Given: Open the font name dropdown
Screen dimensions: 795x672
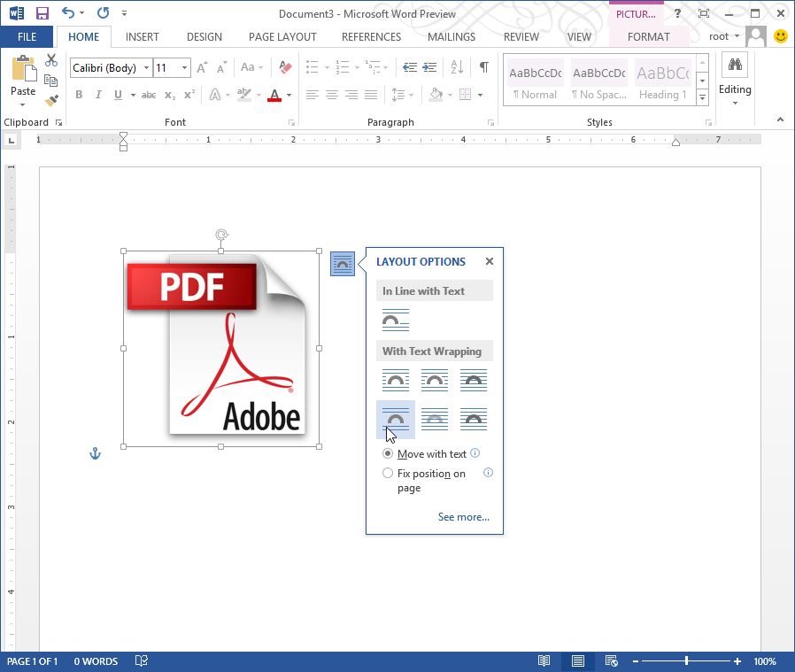Looking at the screenshot, I should (147, 67).
